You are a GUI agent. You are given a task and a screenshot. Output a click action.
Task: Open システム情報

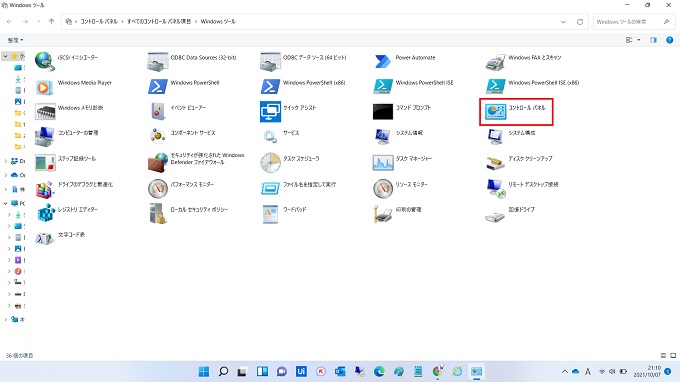point(398,137)
